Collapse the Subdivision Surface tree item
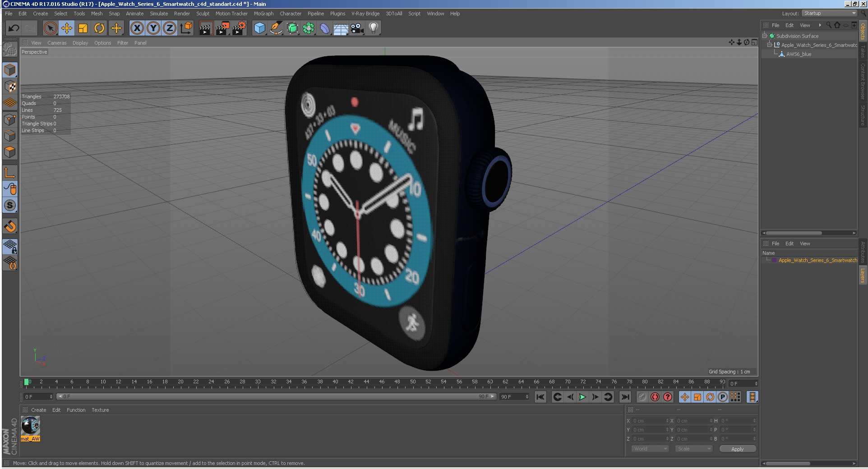868x469 pixels. click(765, 36)
